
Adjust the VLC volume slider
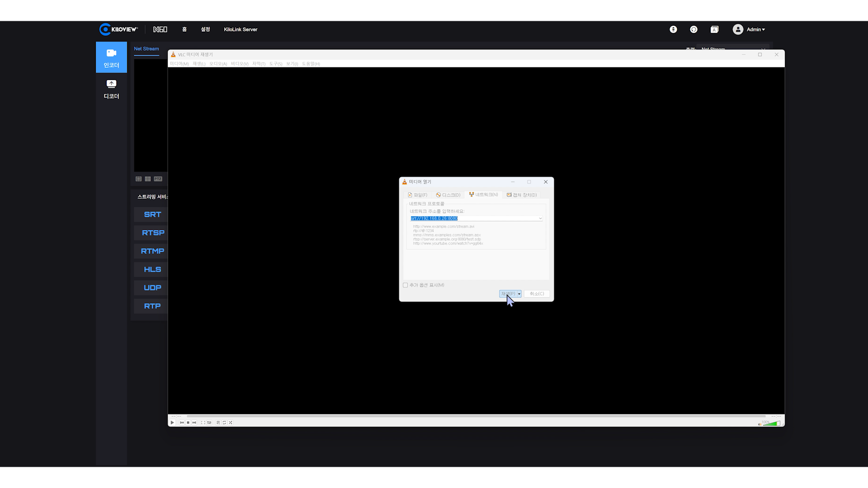click(771, 423)
